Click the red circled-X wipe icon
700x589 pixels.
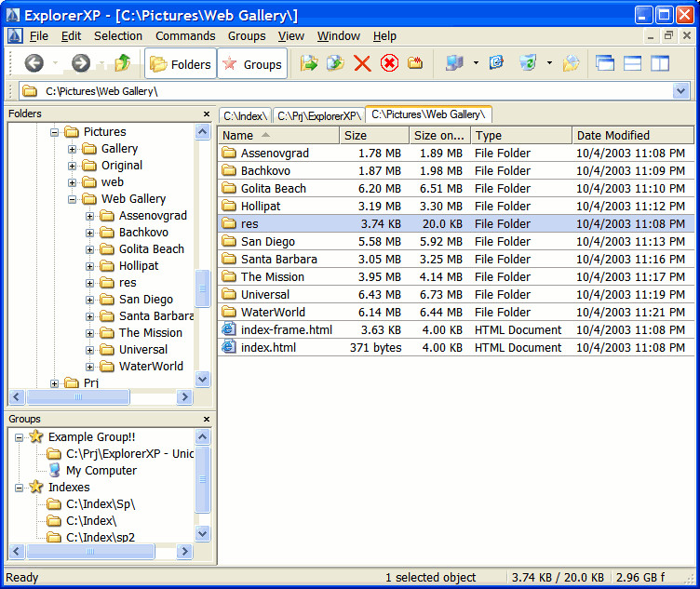point(389,63)
